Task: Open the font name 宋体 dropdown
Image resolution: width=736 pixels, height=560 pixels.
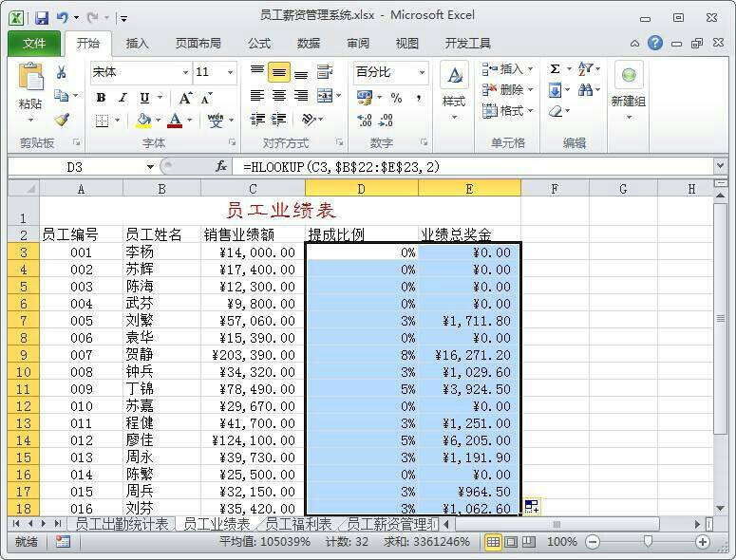Action: point(185,73)
